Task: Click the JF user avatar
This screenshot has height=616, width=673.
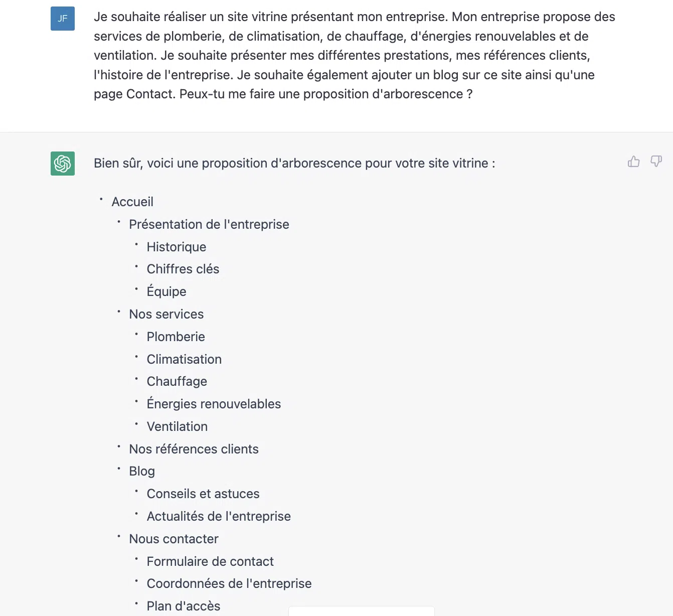Action: 63,19
